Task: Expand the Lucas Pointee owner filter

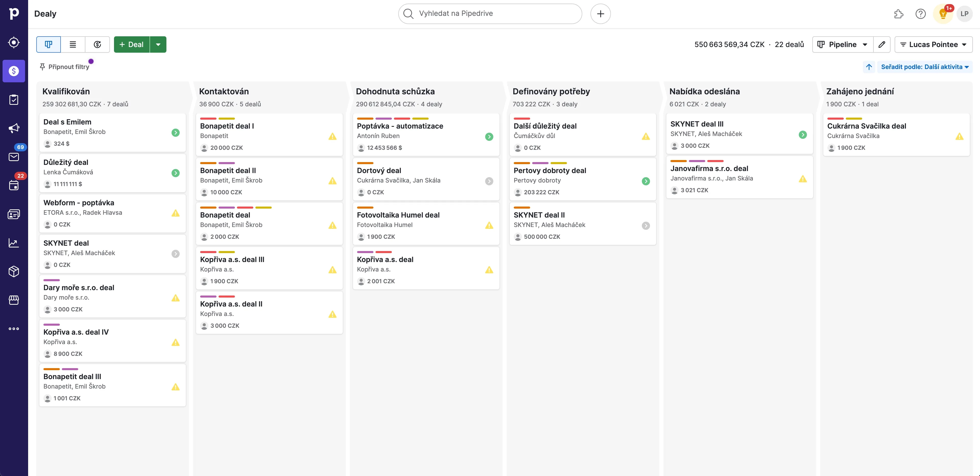Action: click(933, 44)
